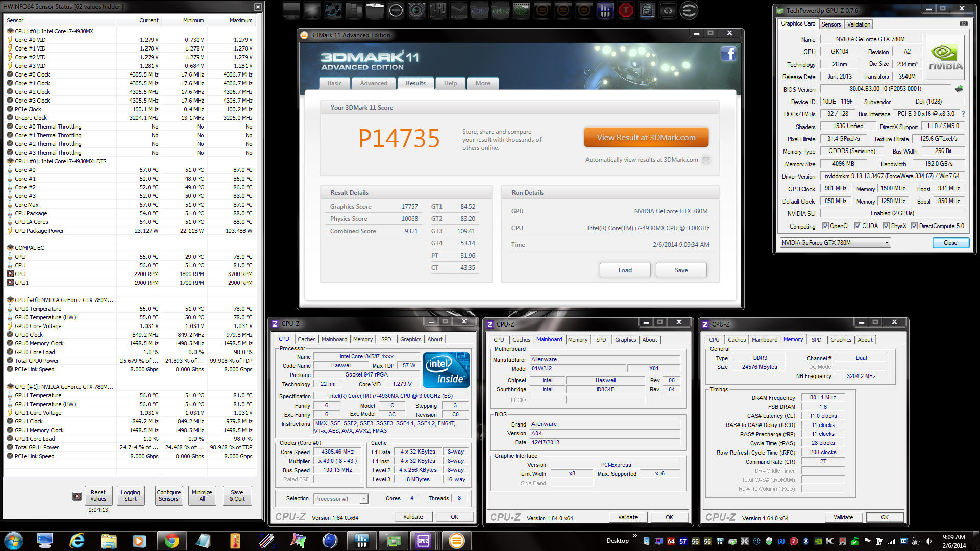Switch to the Basic tab in 3DMark 11
This screenshot has height=551, width=980.
pyautogui.click(x=335, y=83)
